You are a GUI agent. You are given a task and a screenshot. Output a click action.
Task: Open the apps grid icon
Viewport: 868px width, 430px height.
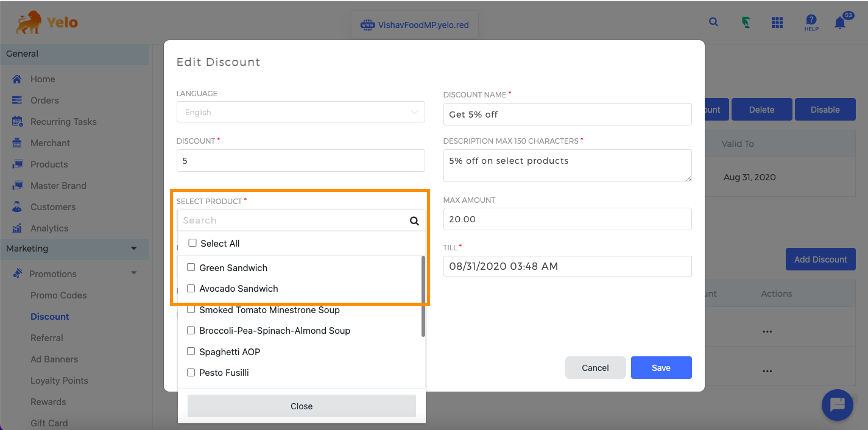point(777,23)
